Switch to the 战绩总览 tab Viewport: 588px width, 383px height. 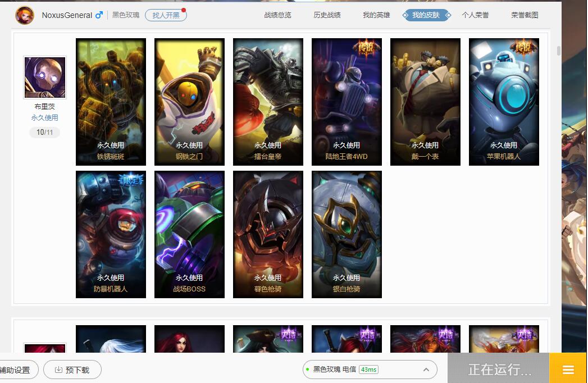coord(277,15)
